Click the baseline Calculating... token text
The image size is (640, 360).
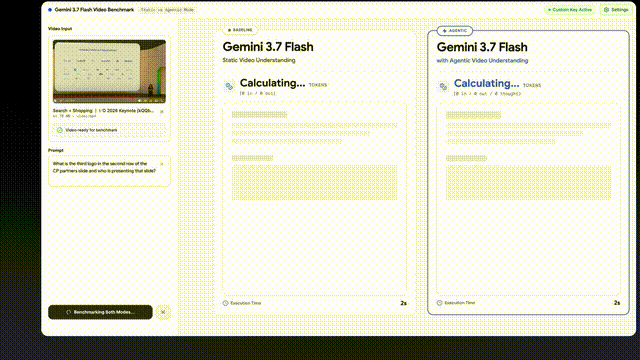tap(272, 83)
